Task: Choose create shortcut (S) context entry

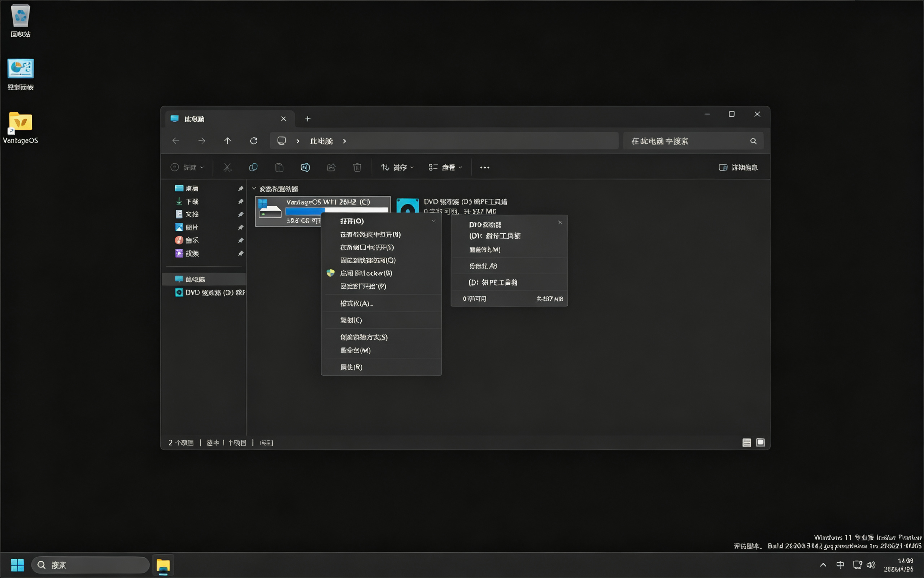Action: tap(381, 337)
